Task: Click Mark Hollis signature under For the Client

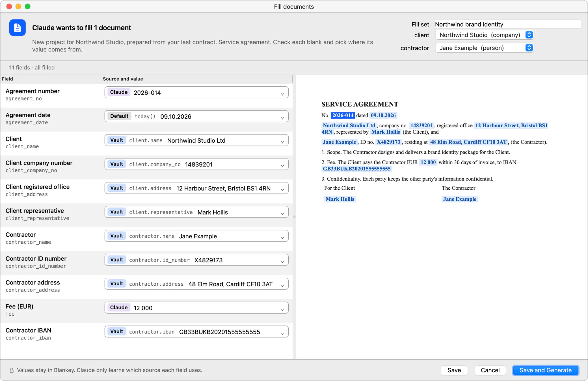Action: coord(340,199)
